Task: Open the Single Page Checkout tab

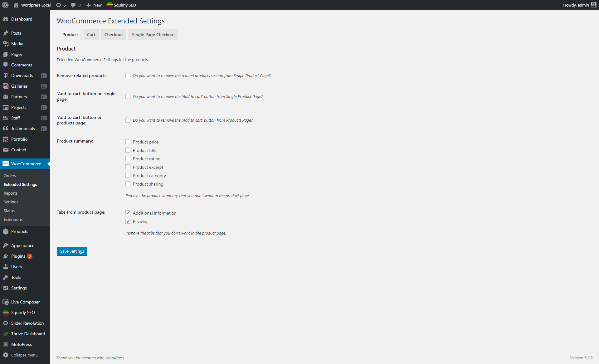Action: click(153, 35)
